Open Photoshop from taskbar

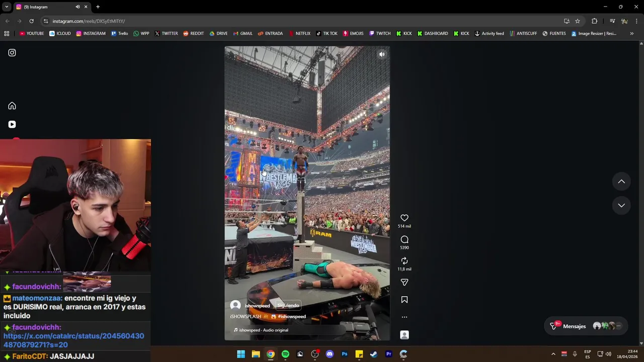click(345, 354)
